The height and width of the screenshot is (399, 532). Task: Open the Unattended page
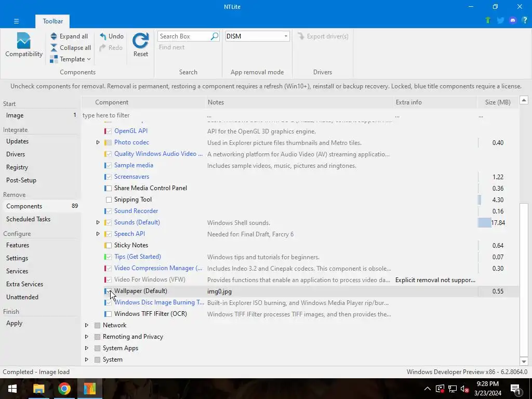[22, 297]
